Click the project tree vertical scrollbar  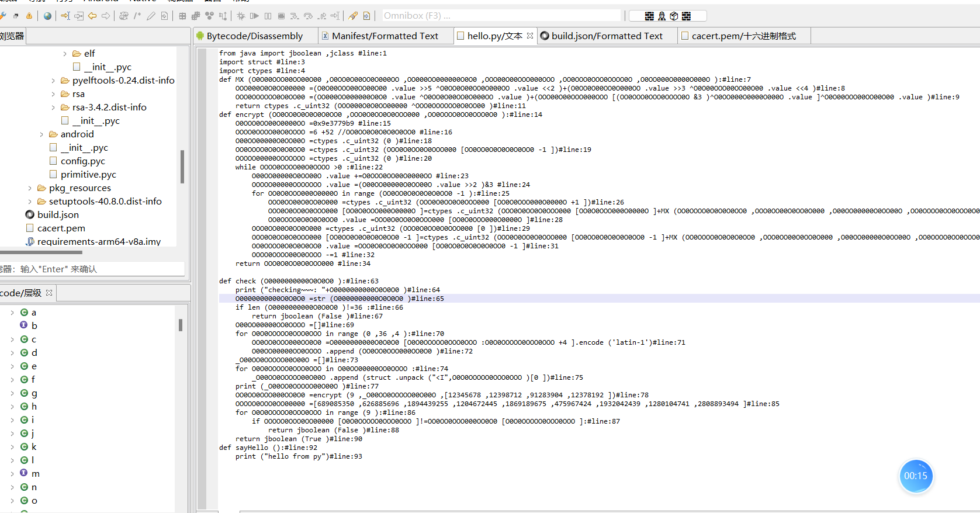click(182, 167)
